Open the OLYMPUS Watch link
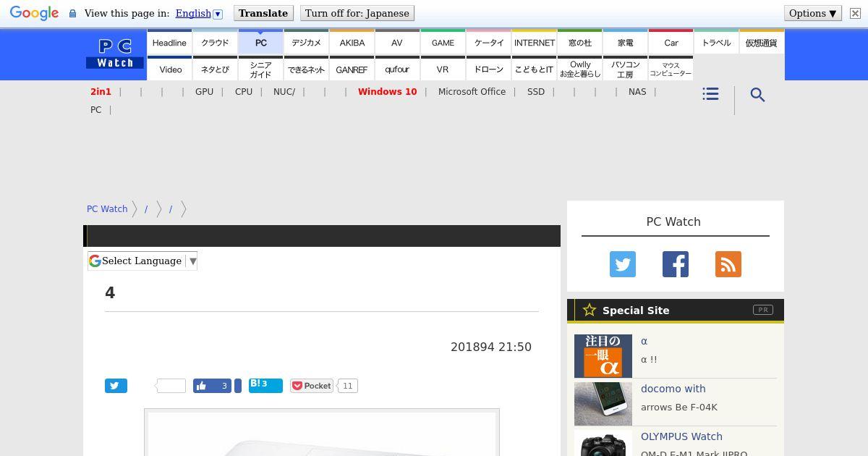The height and width of the screenshot is (456, 868). click(x=681, y=436)
